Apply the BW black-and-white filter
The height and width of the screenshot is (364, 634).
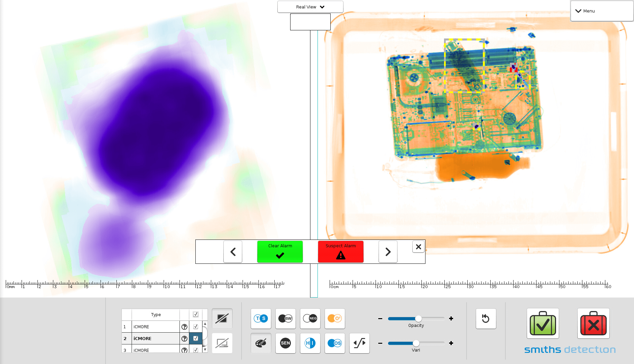point(285,318)
